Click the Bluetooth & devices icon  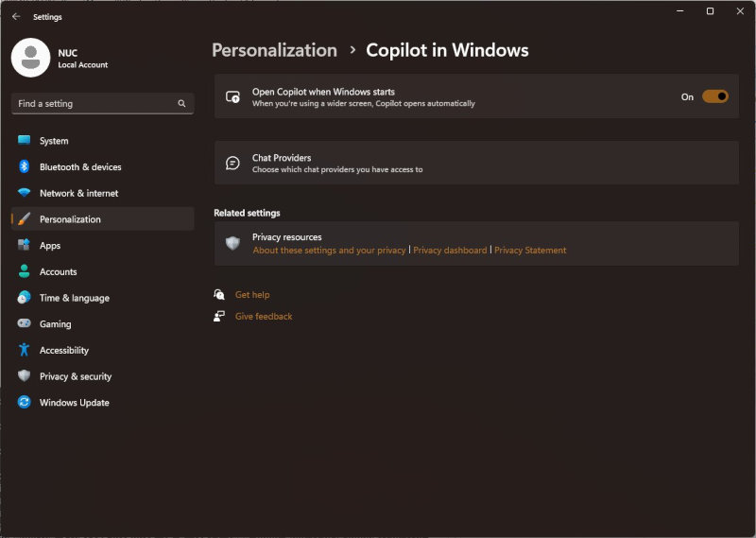[x=24, y=166]
